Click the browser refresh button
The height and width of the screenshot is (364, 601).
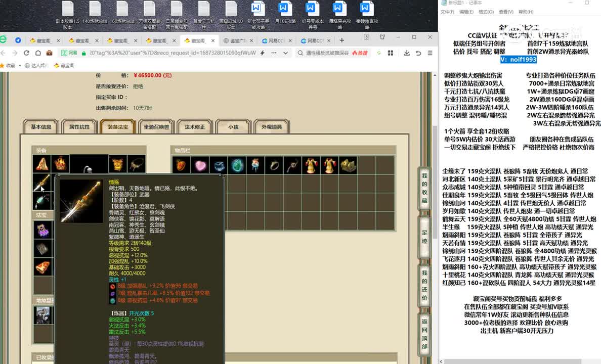coord(26,53)
